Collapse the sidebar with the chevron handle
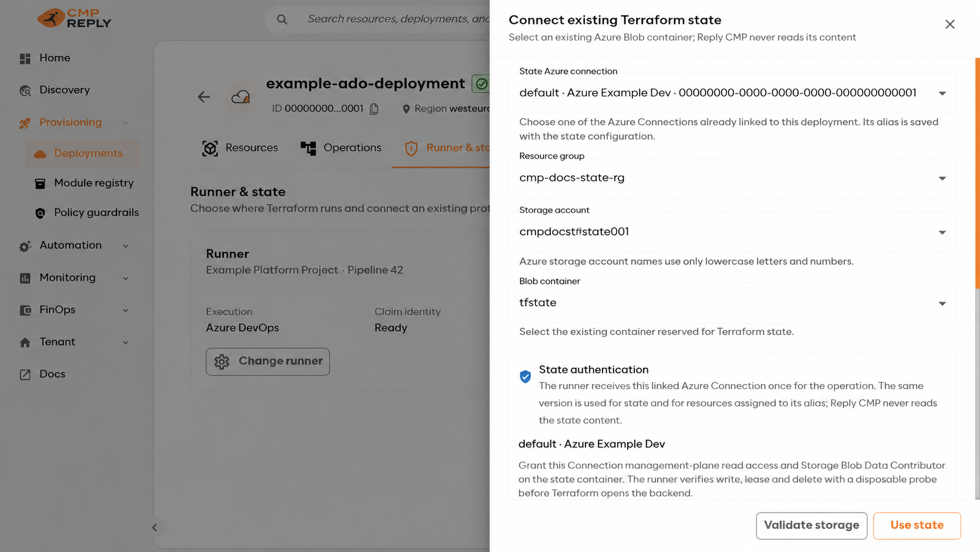This screenshot has width=980, height=552. pos(155,527)
